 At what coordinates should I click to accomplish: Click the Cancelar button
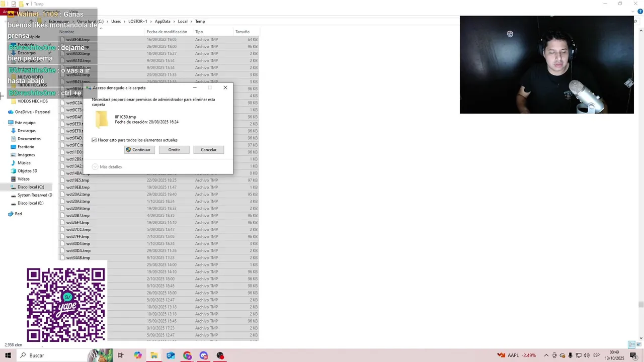pos(208,150)
